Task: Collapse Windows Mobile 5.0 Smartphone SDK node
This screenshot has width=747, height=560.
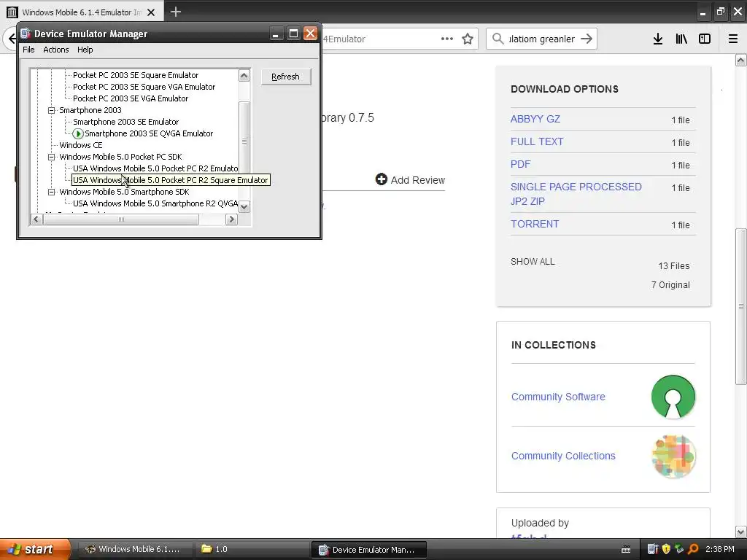Action: point(52,192)
